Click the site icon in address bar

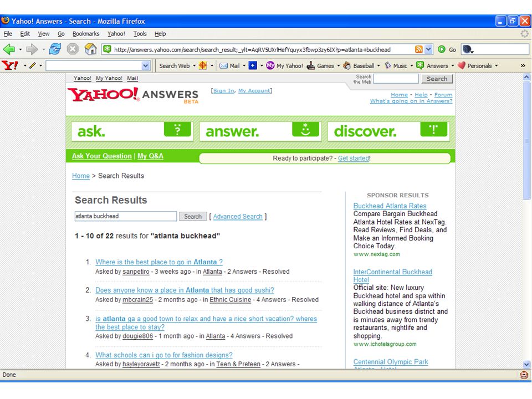[x=107, y=49]
